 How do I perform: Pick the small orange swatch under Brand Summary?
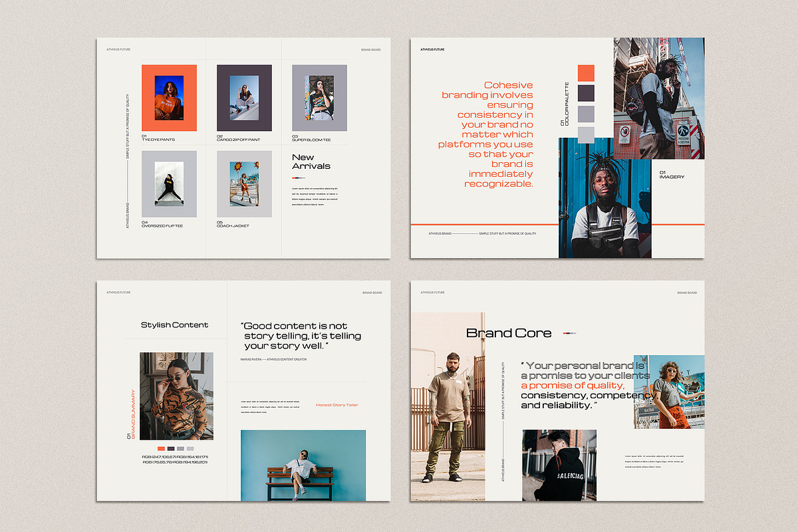point(162,449)
